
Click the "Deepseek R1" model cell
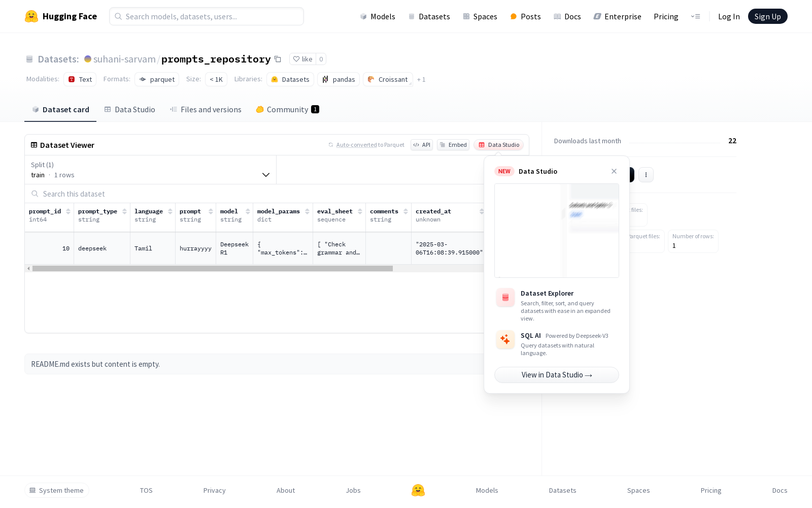click(234, 248)
